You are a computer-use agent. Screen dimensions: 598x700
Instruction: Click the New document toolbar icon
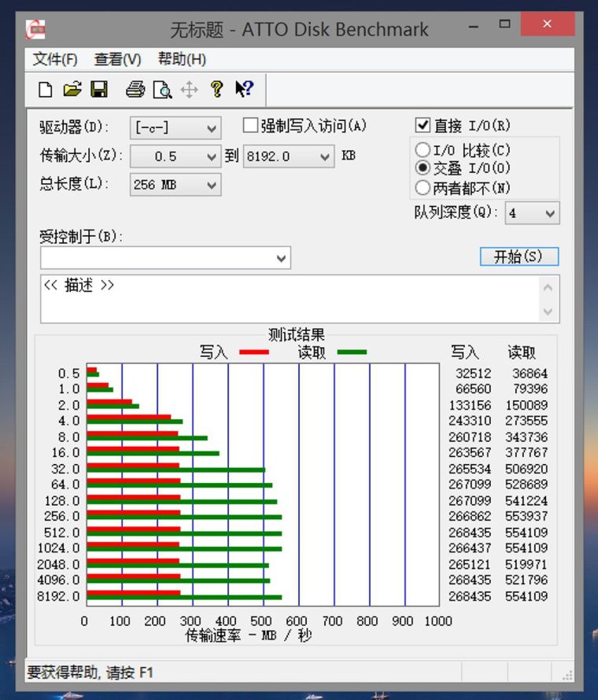46,90
